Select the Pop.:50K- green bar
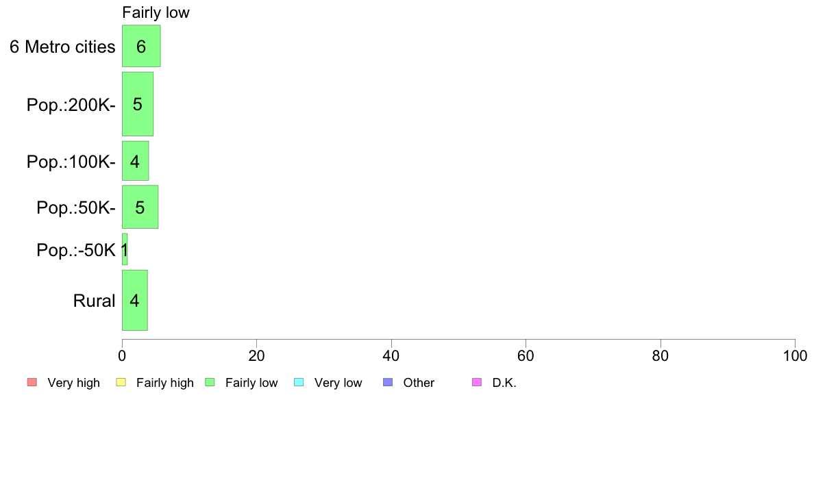The width and height of the screenshot is (814, 504). pos(140,207)
